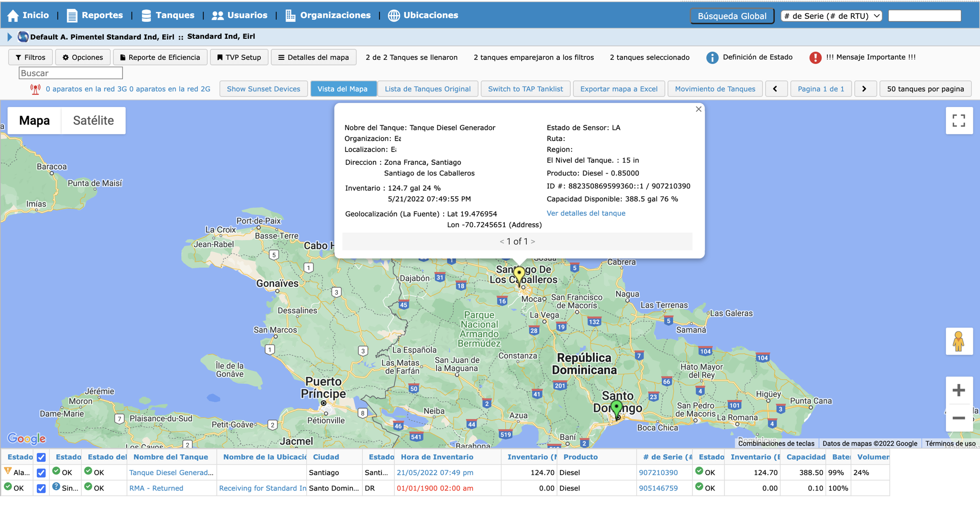Click previous arrow in info popup pager

[x=502, y=242]
